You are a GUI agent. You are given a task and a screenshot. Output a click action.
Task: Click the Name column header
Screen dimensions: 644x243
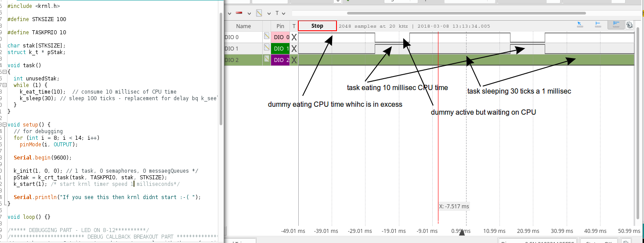[x=243, y=26]
